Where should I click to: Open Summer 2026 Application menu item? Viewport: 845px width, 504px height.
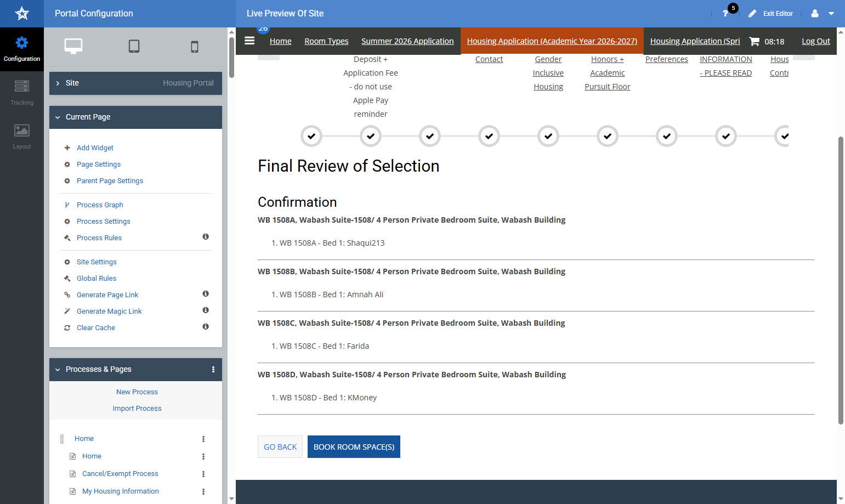(x=407, y=41)
